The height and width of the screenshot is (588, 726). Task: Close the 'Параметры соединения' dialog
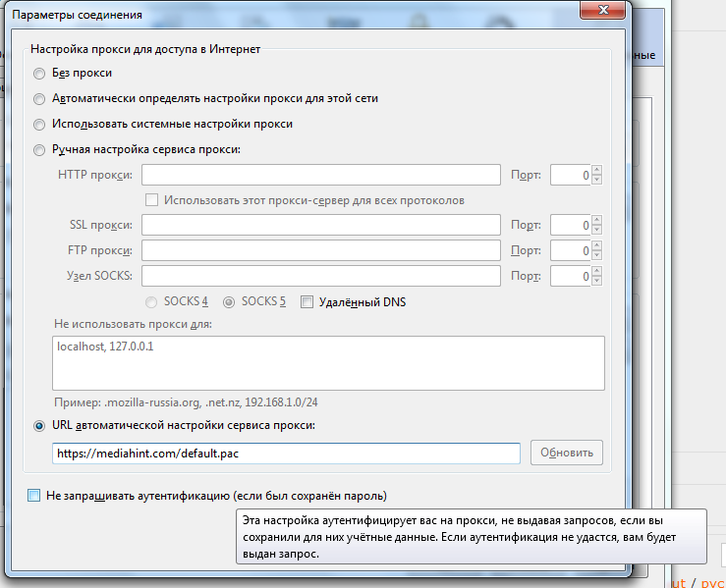(x=602, y=10)
